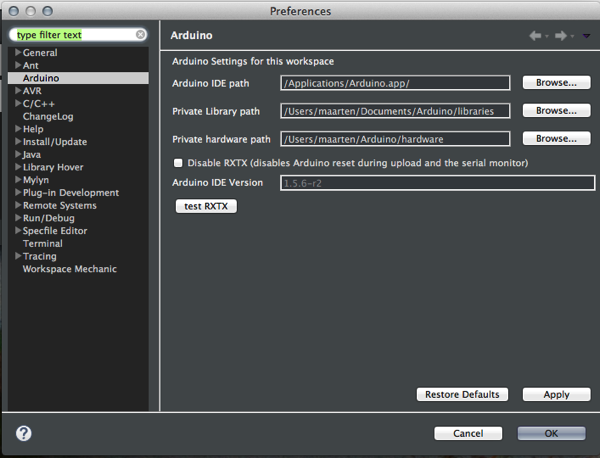The height and width of the screenshot is (458, 600).
Task: Select the Java label in the tree
Action: click(31, 155)
